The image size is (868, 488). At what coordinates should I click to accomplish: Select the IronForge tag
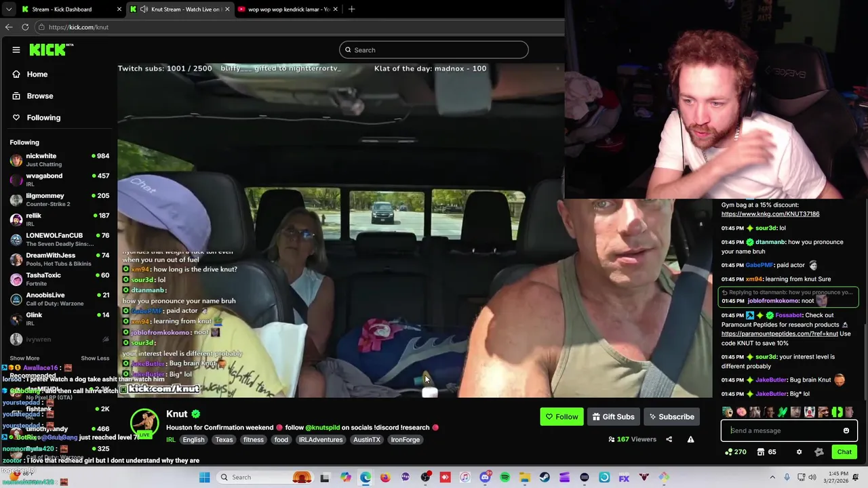[406, 440]
